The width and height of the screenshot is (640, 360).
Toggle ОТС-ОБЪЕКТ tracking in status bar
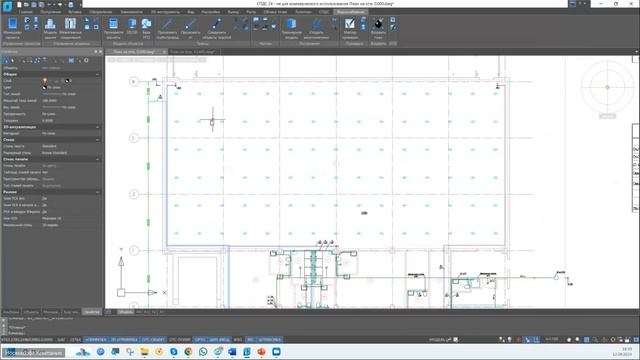pyautogui.click(x=153, y=340)
